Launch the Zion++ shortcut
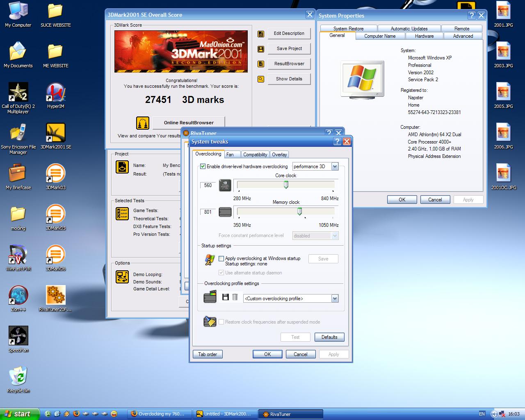This screenshot has width=525, height=420. pyautogui.click(x=18, y=299)
